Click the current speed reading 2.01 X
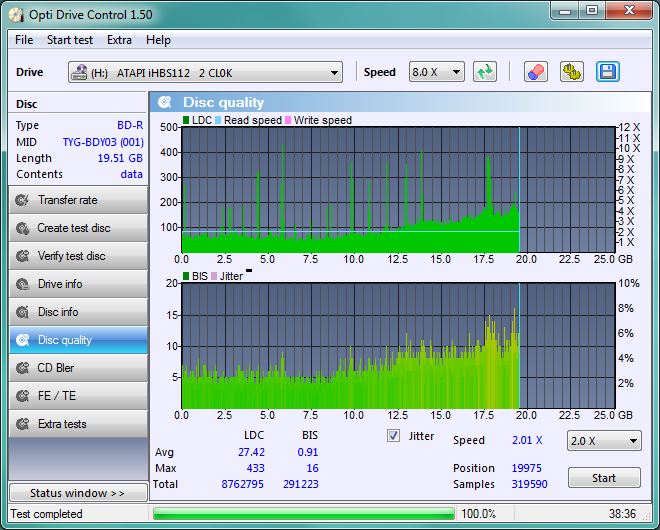 click(527, 440)
